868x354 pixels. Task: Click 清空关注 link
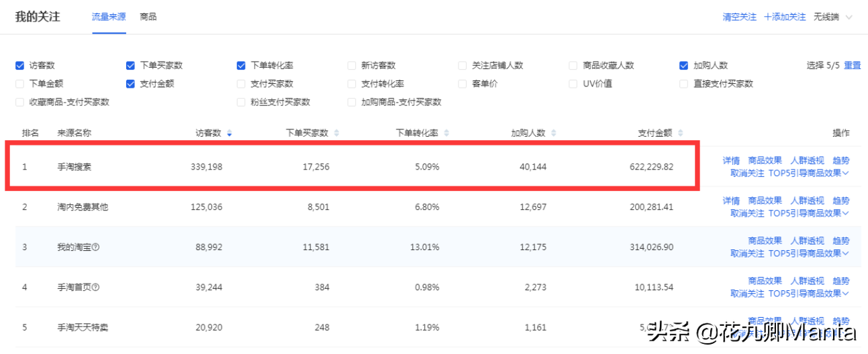pyautogui.click(x=739, y=17)
